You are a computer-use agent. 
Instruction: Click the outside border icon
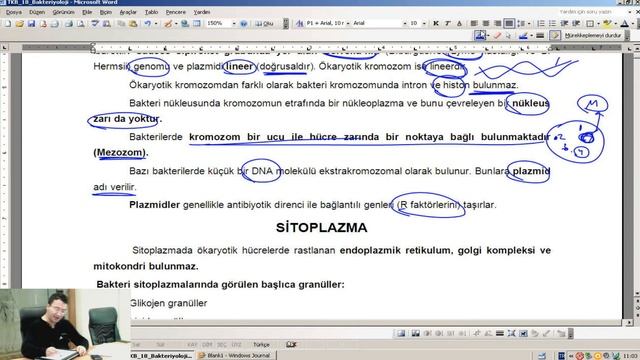pos(590,24)
